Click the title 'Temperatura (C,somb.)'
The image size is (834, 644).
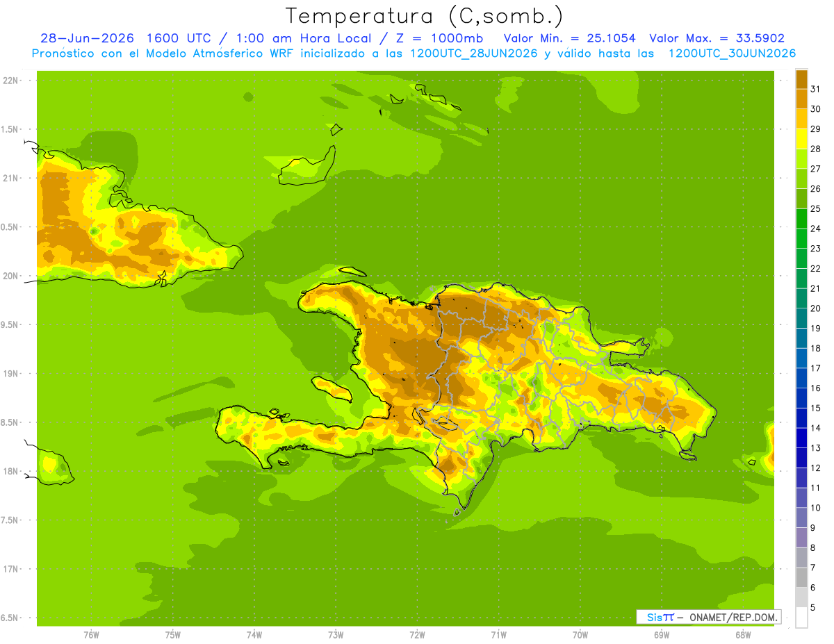point(425,16)
